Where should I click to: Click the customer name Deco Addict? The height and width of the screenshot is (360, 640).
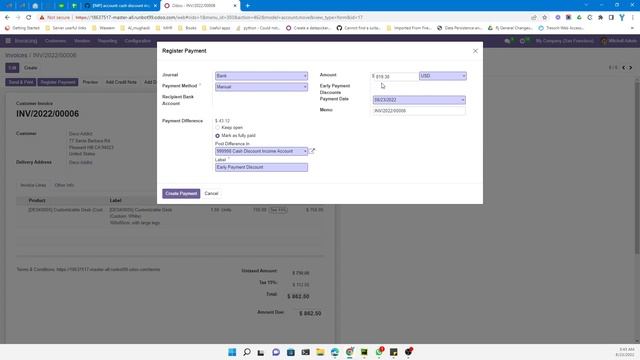pyautogui.click(x=80, y=133)
